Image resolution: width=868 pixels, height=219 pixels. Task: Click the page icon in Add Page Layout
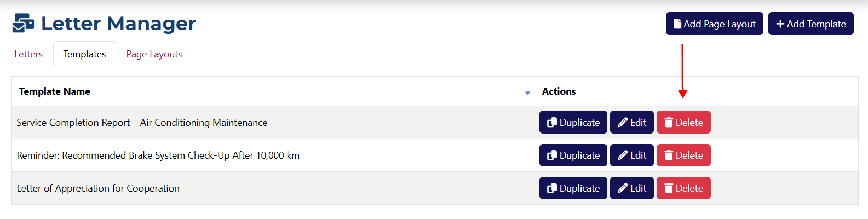[x=677, y=24]
